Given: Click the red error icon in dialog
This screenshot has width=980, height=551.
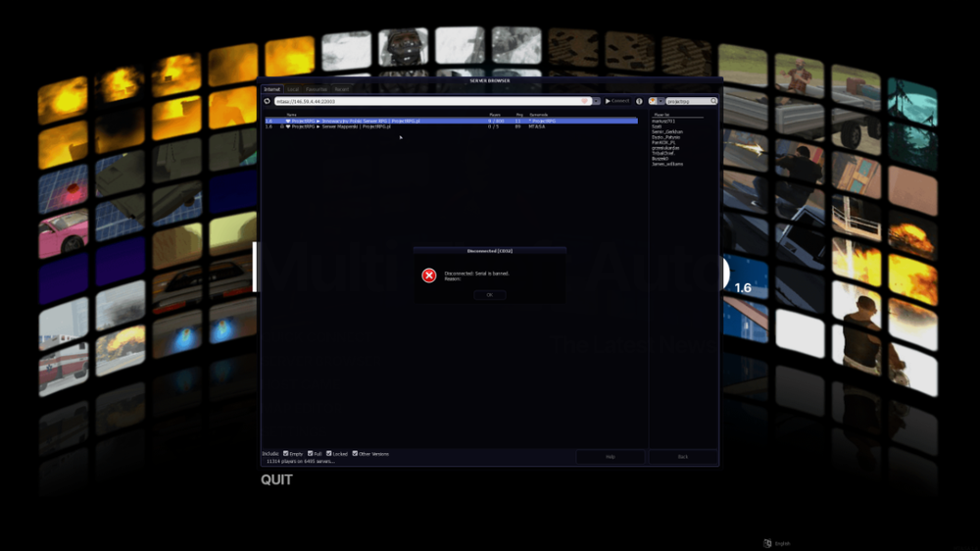Looking at the screenshot, I should [x=429, y=275].
